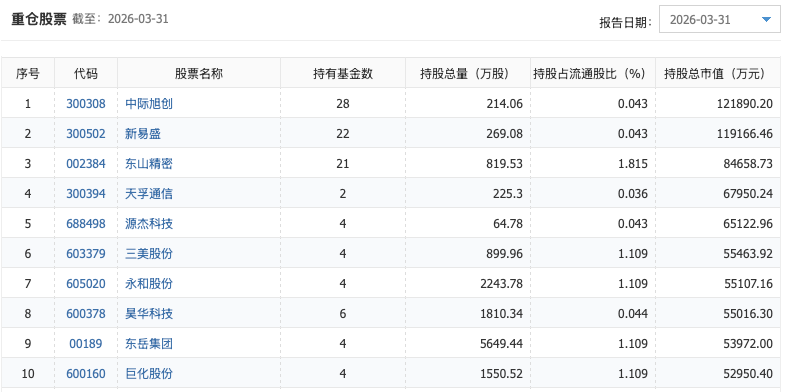Click the holding amount 64.78
This screenshot has width=786, height=392.
[507, 224]
